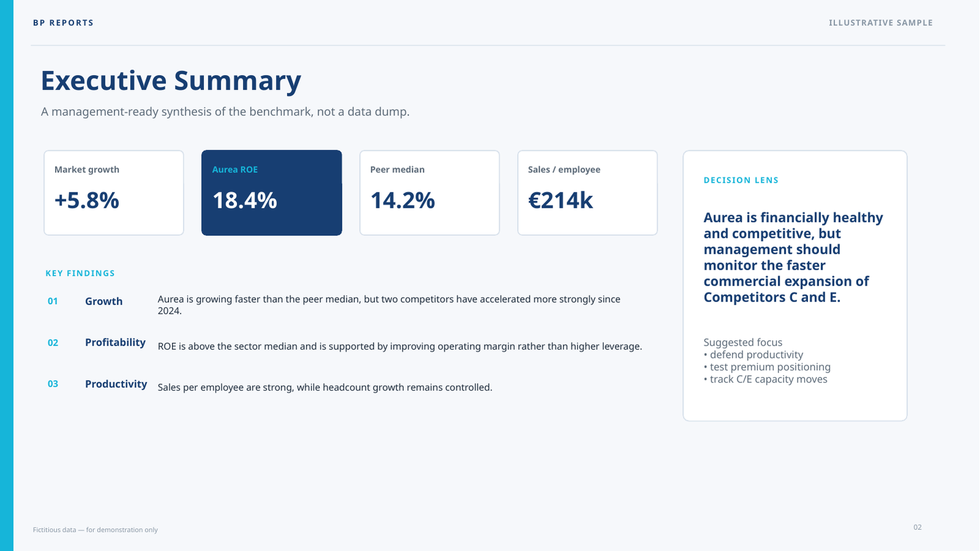Click the ILLUSTRATIVE SAMPLE header label

pos(881,23)
